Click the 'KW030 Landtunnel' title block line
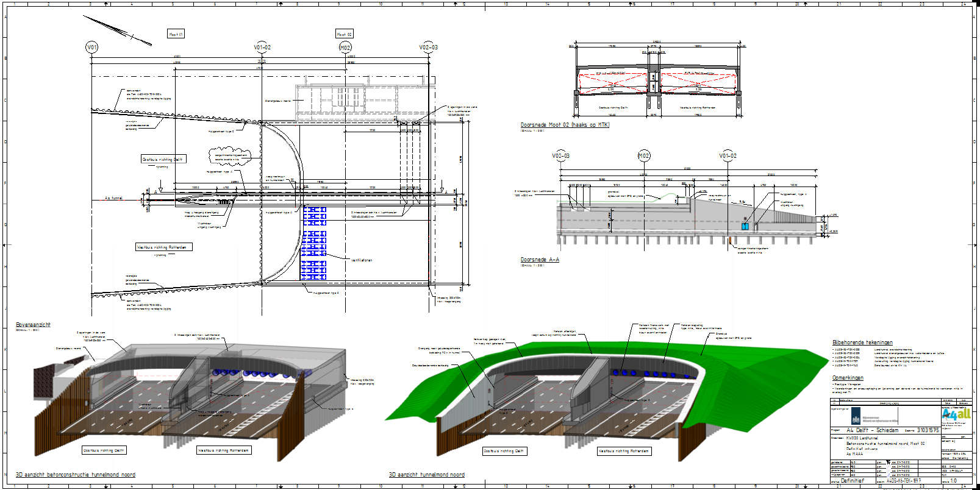The width and height of the screenshot is (980, 490). coord(862,438)
